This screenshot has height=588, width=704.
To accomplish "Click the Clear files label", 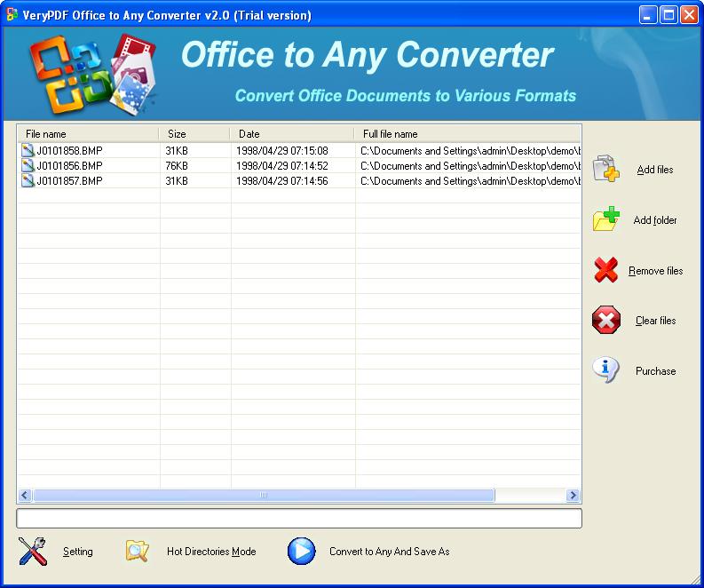I will (655, 321).
